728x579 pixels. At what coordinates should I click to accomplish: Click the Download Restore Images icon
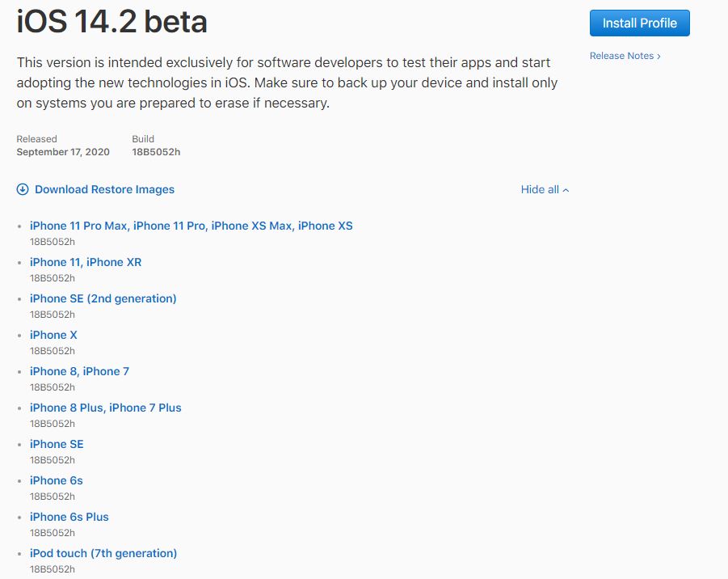click(x=23, y=190)
